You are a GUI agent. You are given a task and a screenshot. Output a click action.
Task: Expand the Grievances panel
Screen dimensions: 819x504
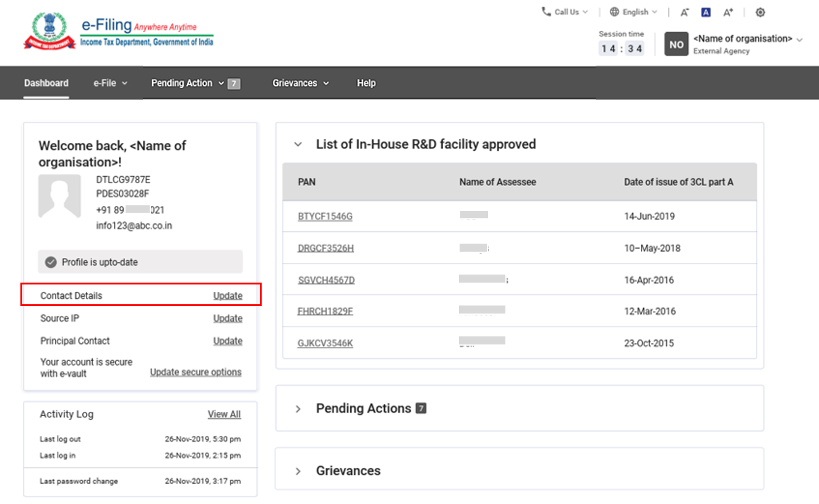coord(298,471)
